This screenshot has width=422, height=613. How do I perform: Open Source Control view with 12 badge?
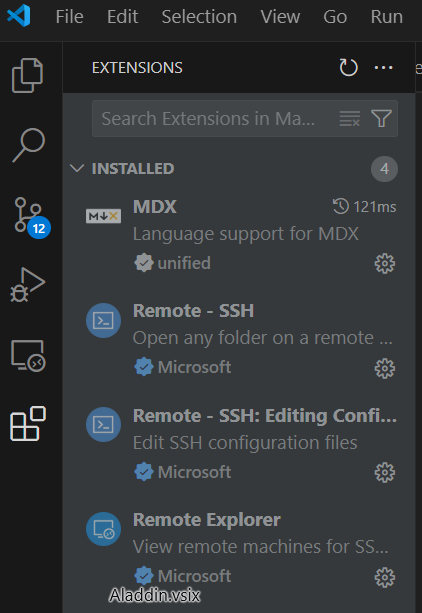(30, 217)
